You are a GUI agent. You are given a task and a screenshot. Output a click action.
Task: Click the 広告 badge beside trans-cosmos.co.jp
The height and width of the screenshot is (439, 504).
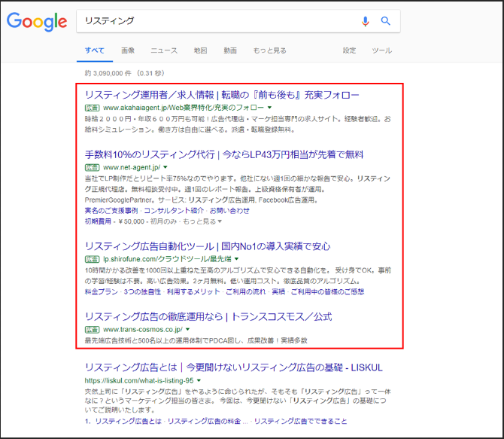click(x=92, y=330)
